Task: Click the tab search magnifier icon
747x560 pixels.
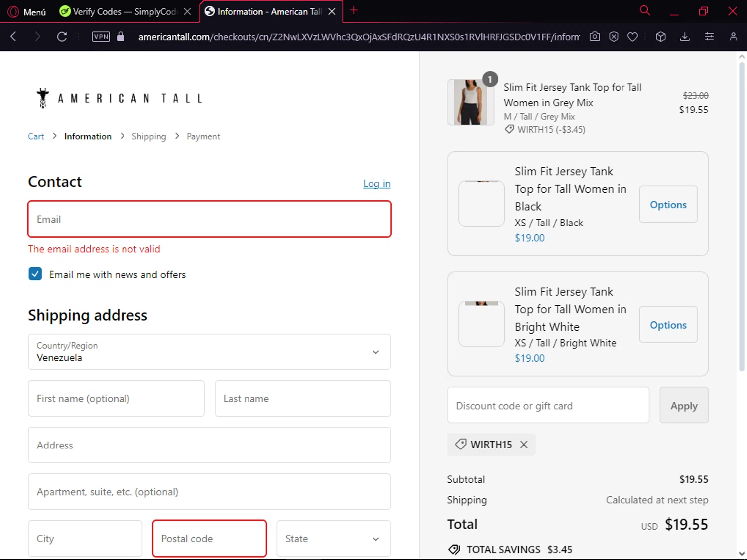Action: click(645, 10)
